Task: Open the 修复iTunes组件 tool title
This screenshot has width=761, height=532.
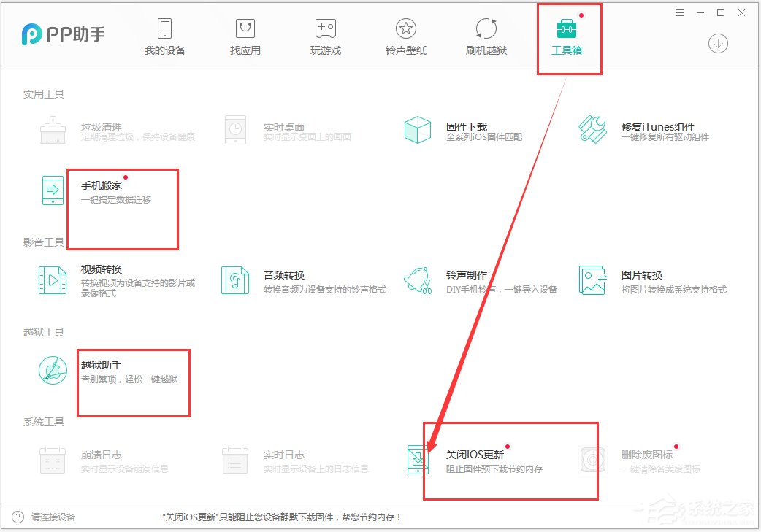Action: [657, 126]
